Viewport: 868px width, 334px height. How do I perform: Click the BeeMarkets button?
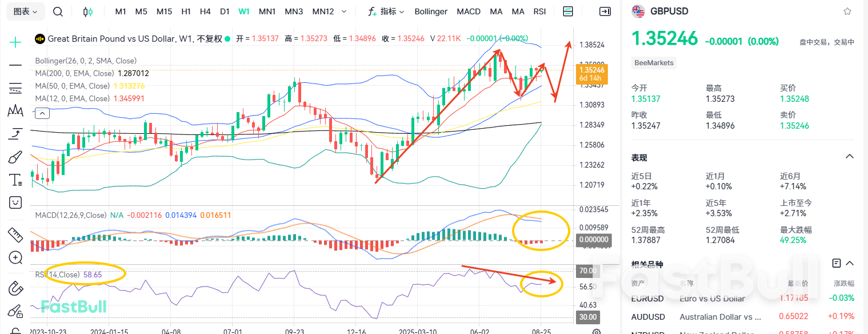653,63
